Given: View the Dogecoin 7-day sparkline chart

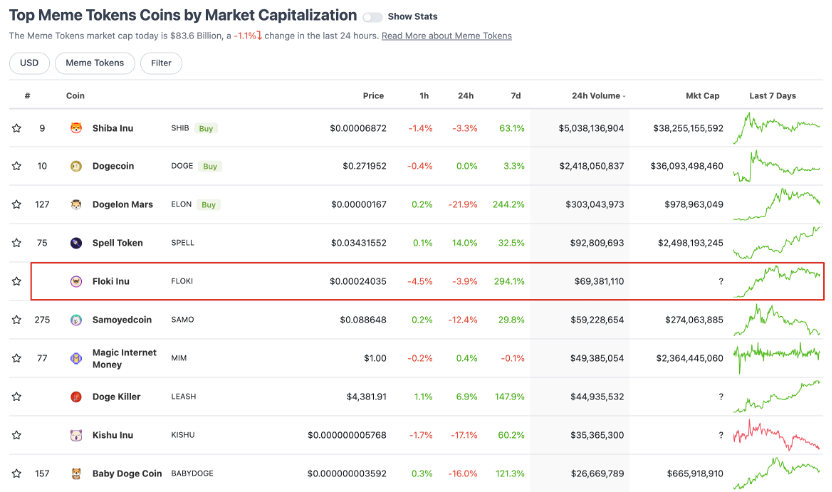Looking at the screenshot, I should (x=776, y=166).
